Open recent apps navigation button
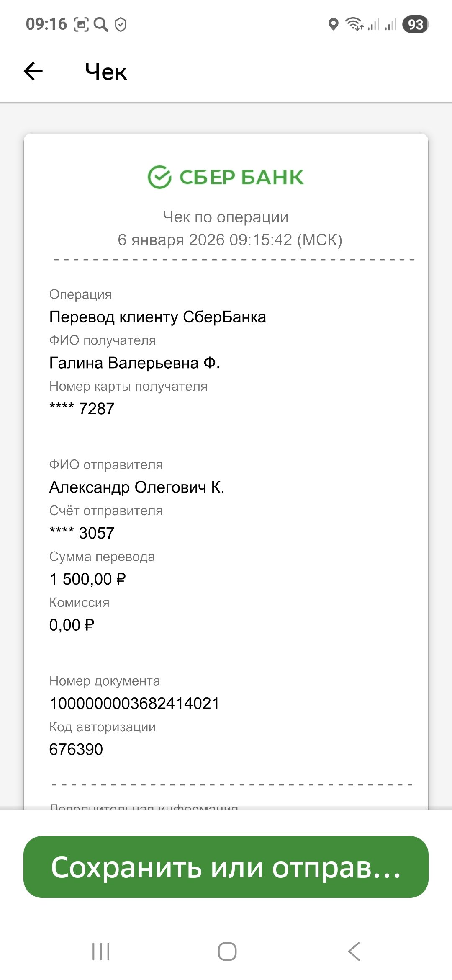 (101, 952)
